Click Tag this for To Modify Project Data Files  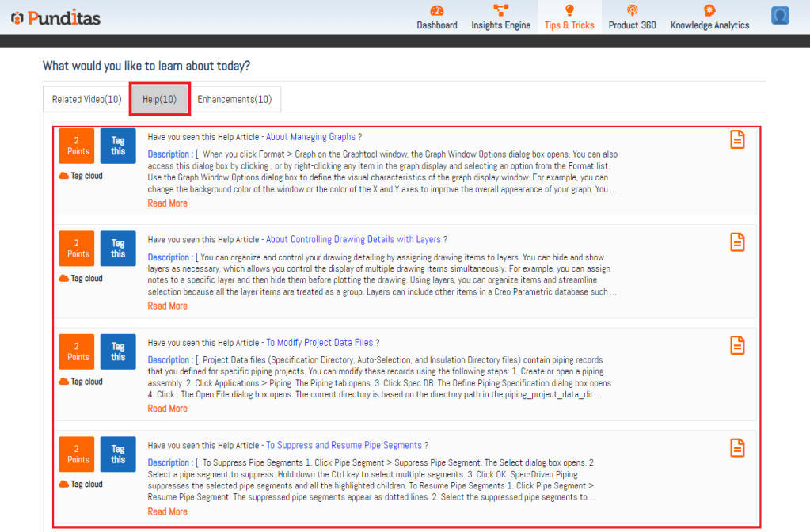(x=118, y=351)
